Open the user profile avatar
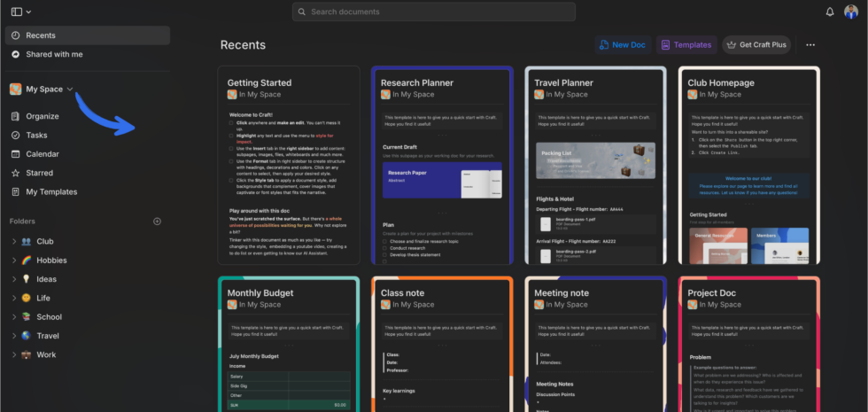Screen dimensions: 868x412 click(x=851, y=12)
